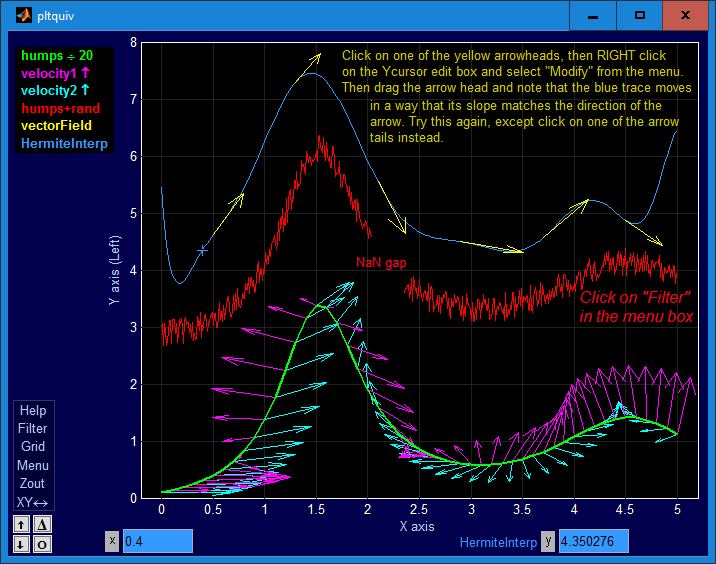The height and width of the screenshot is (564, 716).
Task: Click the circle marker button
Action: [x=42, y=544]
